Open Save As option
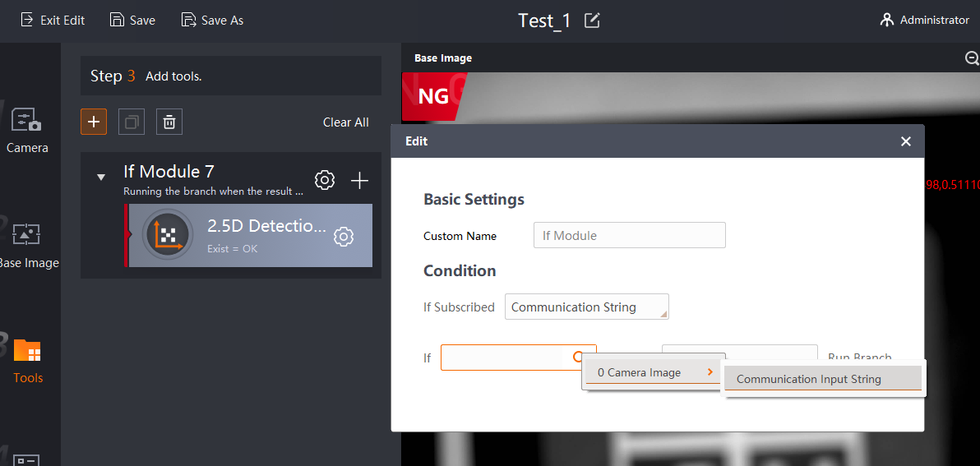Image resolution: width=980 pixels, height=466 pixels. click(212, 20)
